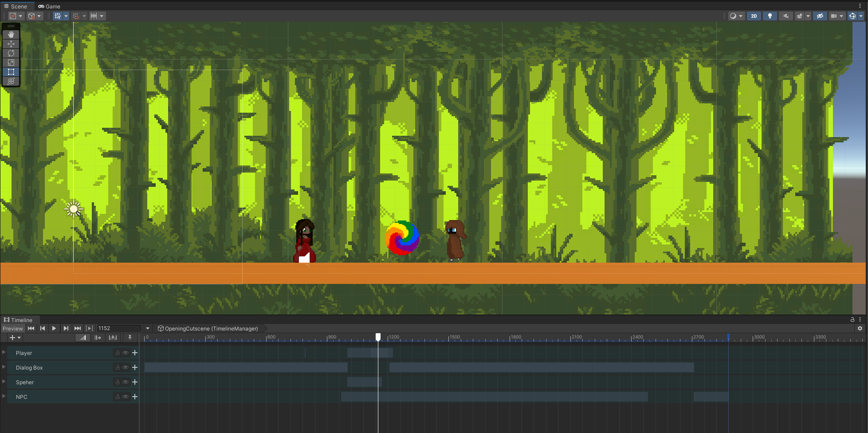This screenshot has width=868, height=433.
Task: Select the Hand (View) tool
Action: click(x=11, y=34)
